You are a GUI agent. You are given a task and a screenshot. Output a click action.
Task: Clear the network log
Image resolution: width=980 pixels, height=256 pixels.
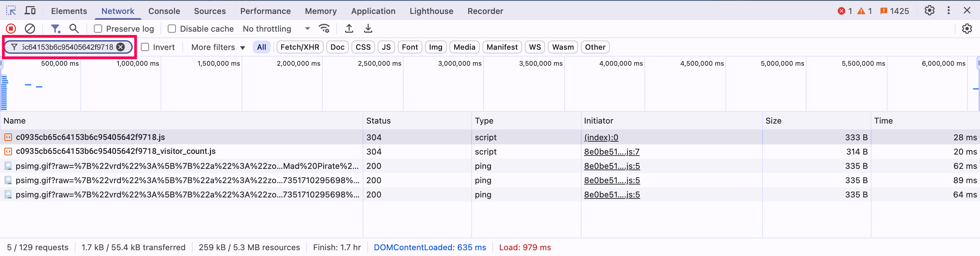[x=30, y=29]
